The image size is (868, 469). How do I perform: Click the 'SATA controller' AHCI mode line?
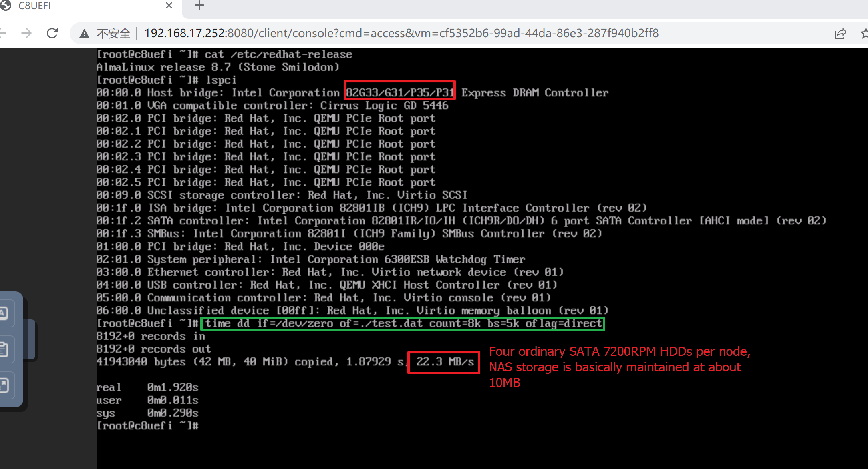pyautogui.click(x=461, y=221)
